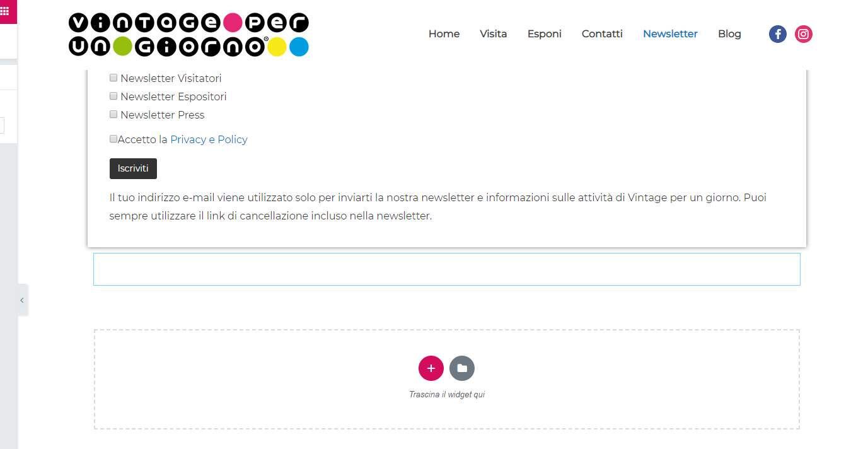Viewport: 868px width, 449px height.
Task: Add new section with plus button
Action: click(x=431, y=368)
